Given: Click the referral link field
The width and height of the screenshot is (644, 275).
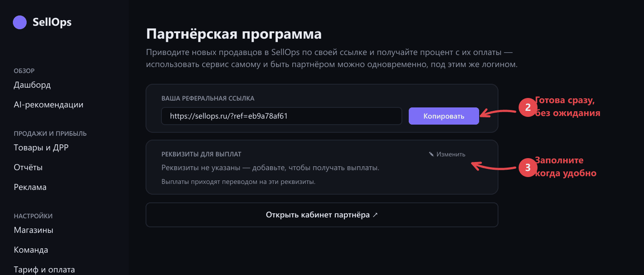Looking at the screenshot, I should pos(282,116).
